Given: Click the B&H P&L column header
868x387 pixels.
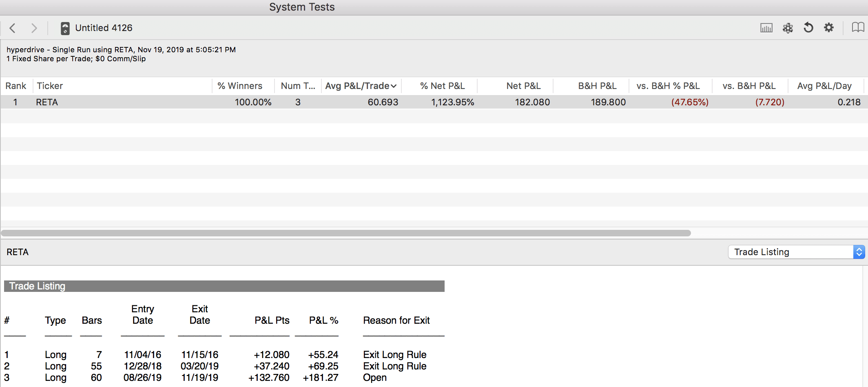Looking at the screenshot, I should point(597,86).
